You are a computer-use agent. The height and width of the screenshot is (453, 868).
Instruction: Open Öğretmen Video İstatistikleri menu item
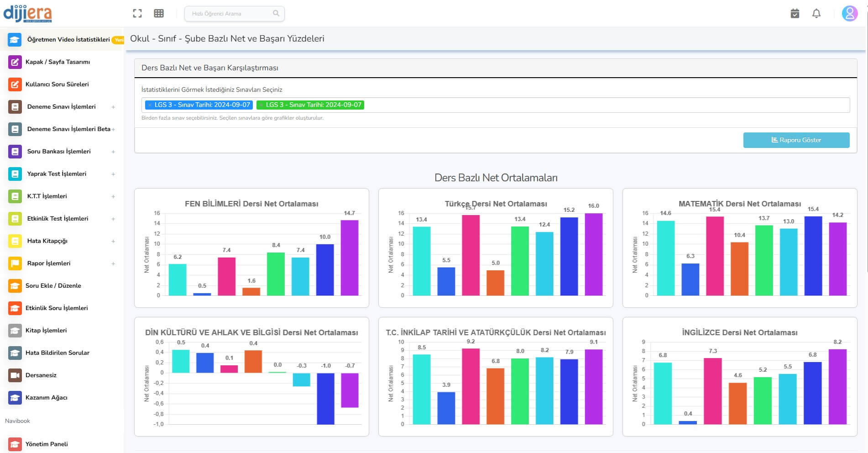pos(68,40)
